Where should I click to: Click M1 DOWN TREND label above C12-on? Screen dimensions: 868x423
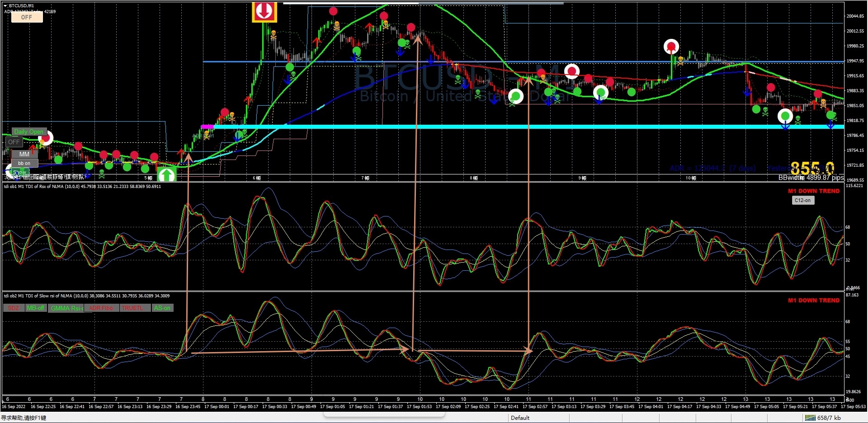coord(814,191)
